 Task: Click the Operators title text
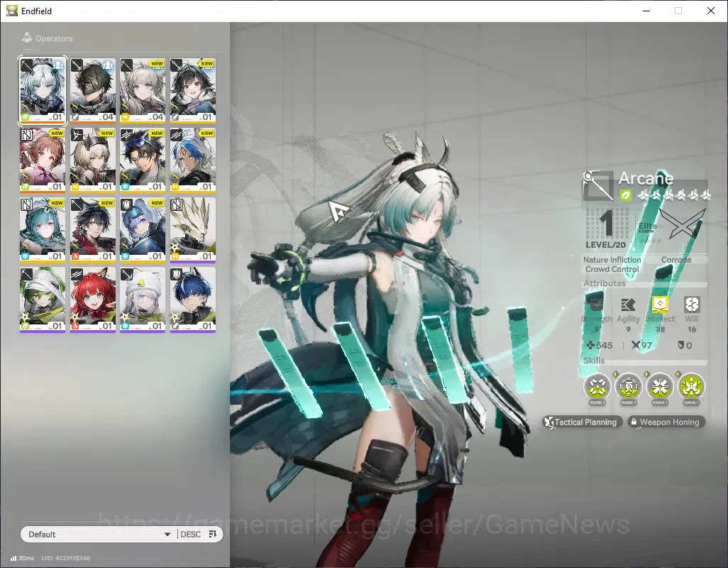click(54, 38)
